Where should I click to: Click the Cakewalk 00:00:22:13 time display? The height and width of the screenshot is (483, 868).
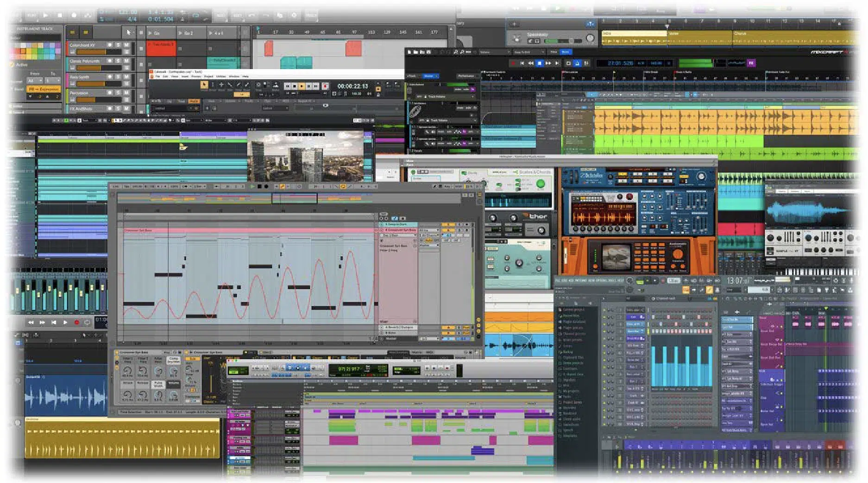click(352, 86)
